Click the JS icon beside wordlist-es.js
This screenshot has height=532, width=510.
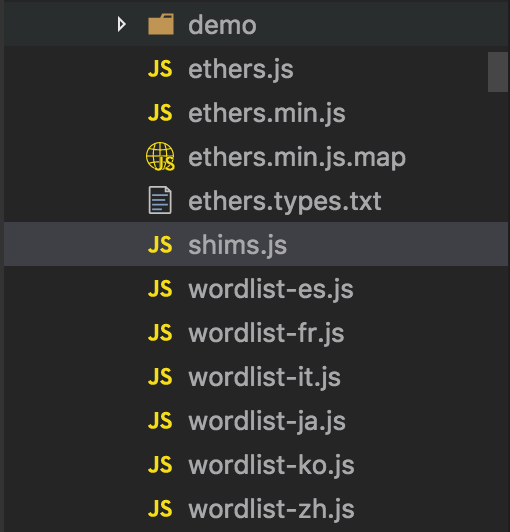160,289
